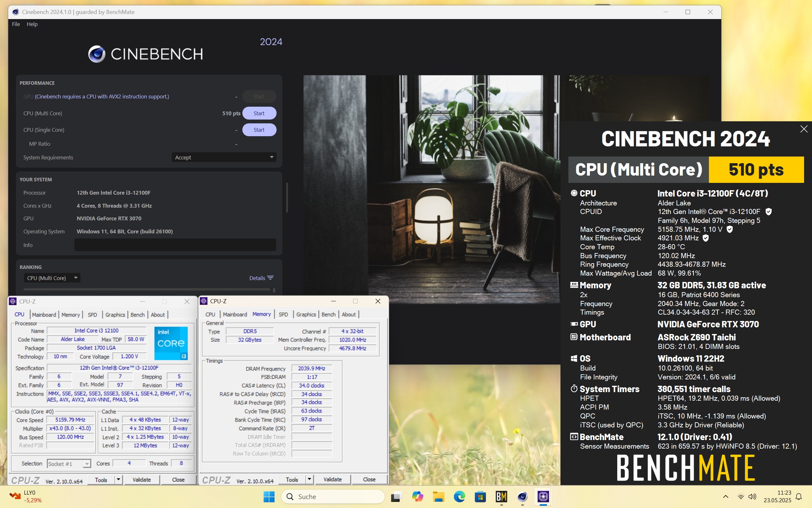Click the Memory module icon in BenchMate

(x=574, y=285)
